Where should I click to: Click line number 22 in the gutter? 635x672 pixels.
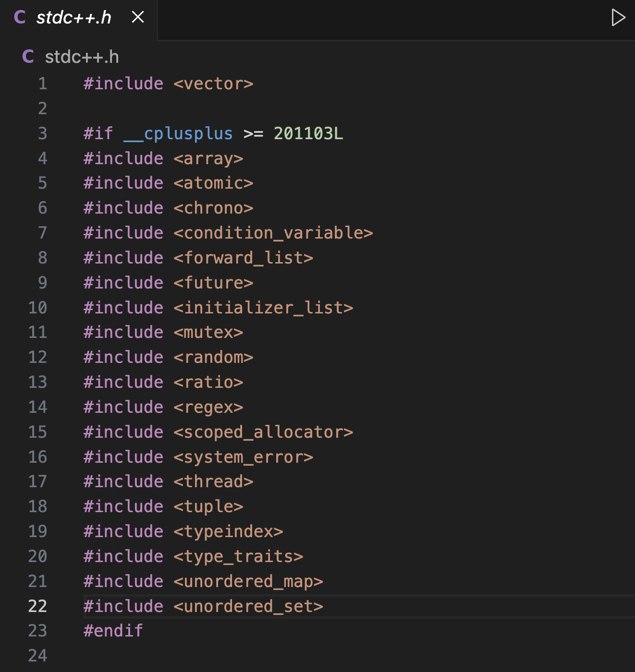tap(37, 606)
